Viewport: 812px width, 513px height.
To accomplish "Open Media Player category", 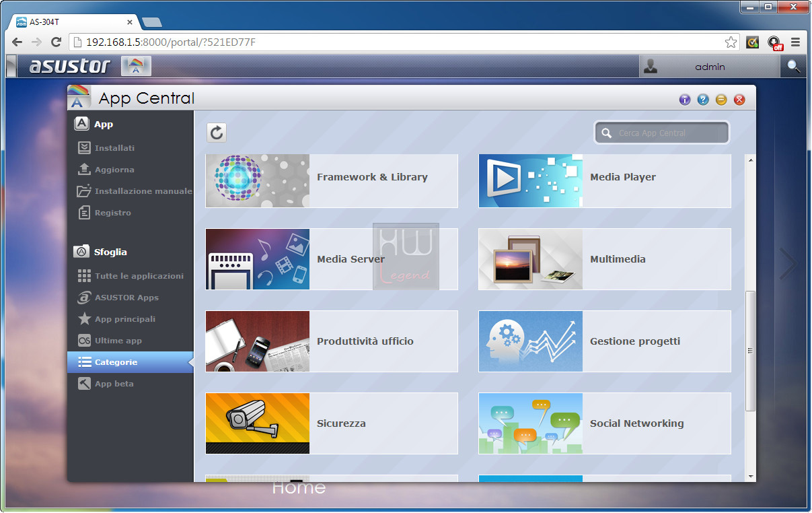I will [x=605, y=180].
